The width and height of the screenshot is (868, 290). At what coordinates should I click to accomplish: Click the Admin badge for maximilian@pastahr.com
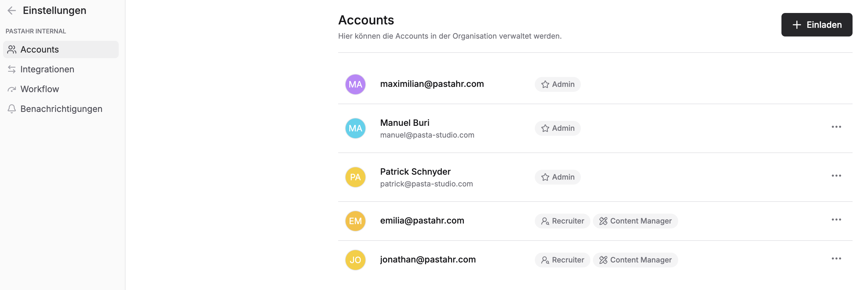tap(557, 84)
